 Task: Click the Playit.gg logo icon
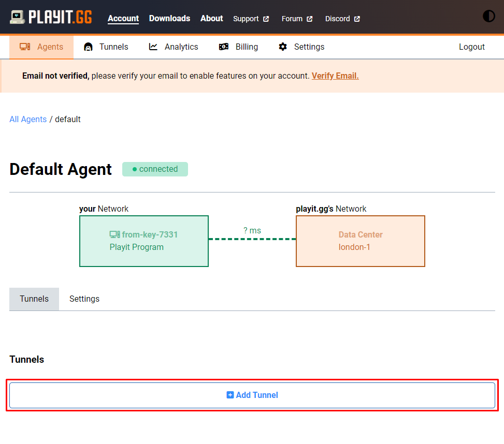[x=17, y=17]
